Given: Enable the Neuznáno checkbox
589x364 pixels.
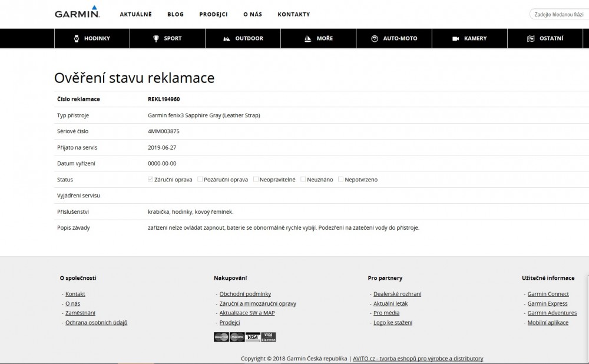Looking at the screenshot, I should (303, 179).
